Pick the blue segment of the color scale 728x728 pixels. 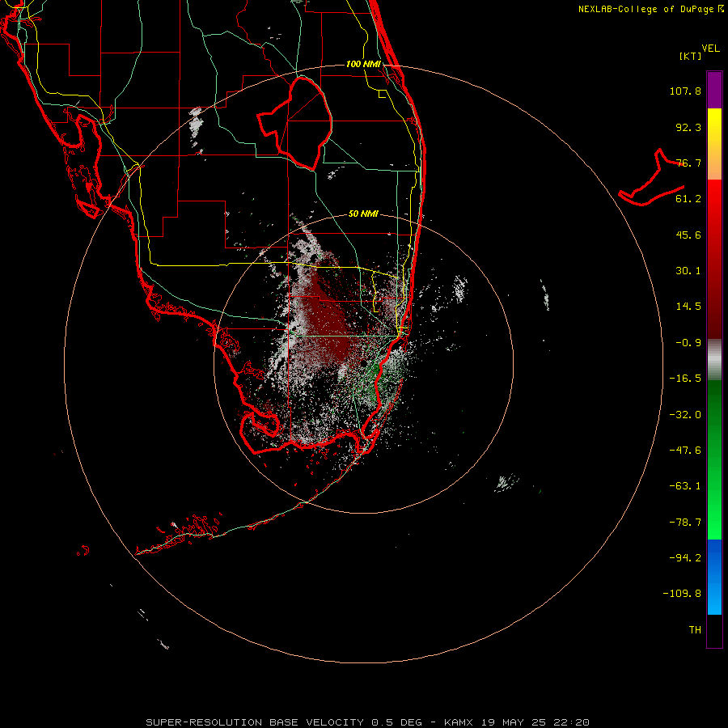point(714,577)
